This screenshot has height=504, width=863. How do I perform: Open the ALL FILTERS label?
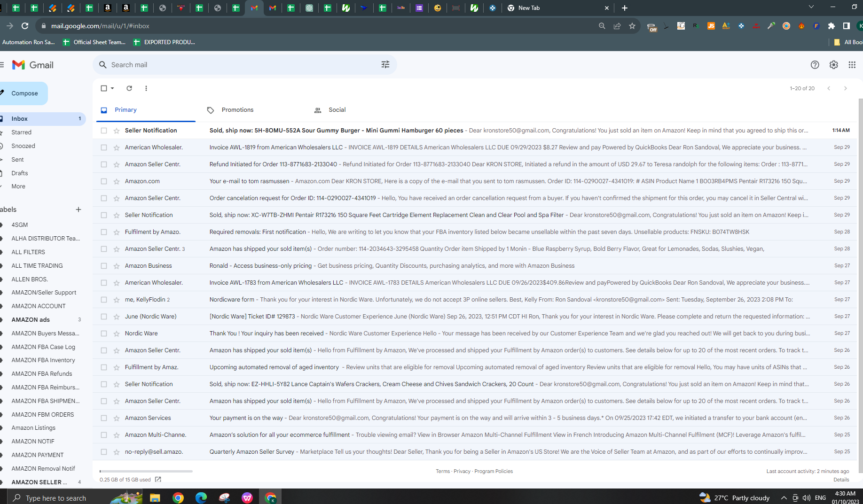pyautogui.click(x=28, y=252)
